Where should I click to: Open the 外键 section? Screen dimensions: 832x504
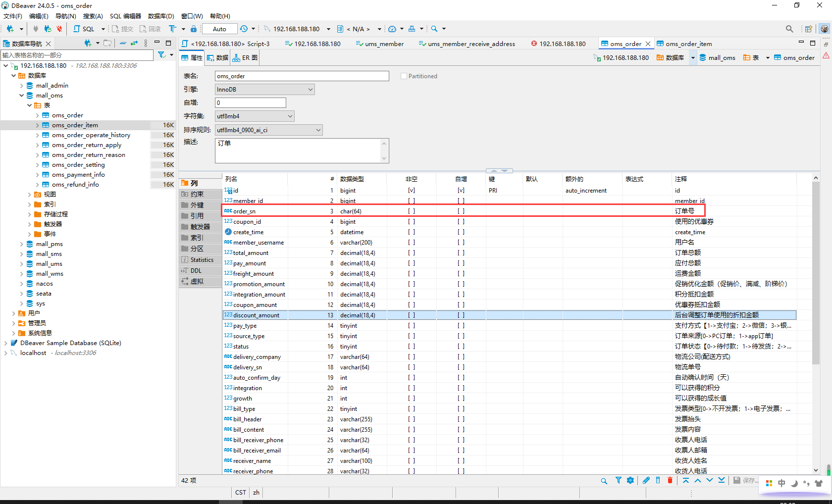point(200,205)
